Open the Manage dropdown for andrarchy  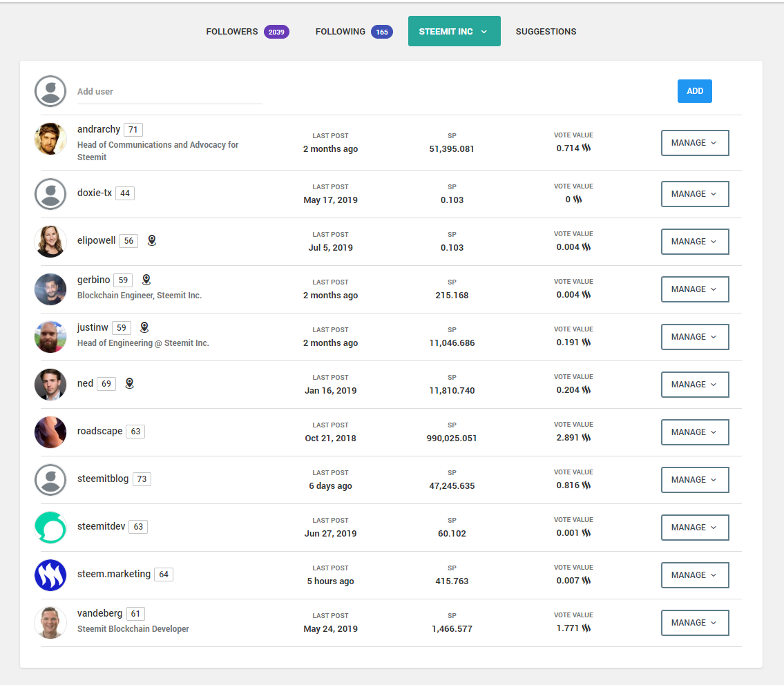pyautogui.click(x=694, y=143)
